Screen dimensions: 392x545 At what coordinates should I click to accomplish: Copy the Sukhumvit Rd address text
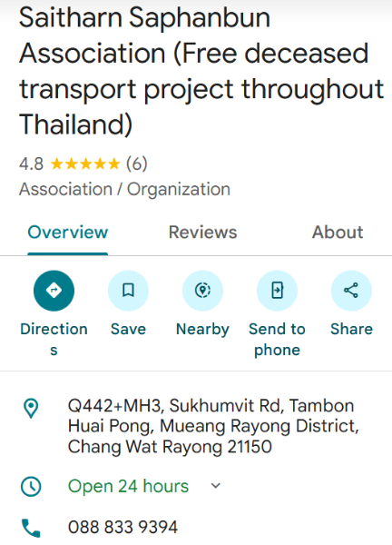click(x=213, y=426)
